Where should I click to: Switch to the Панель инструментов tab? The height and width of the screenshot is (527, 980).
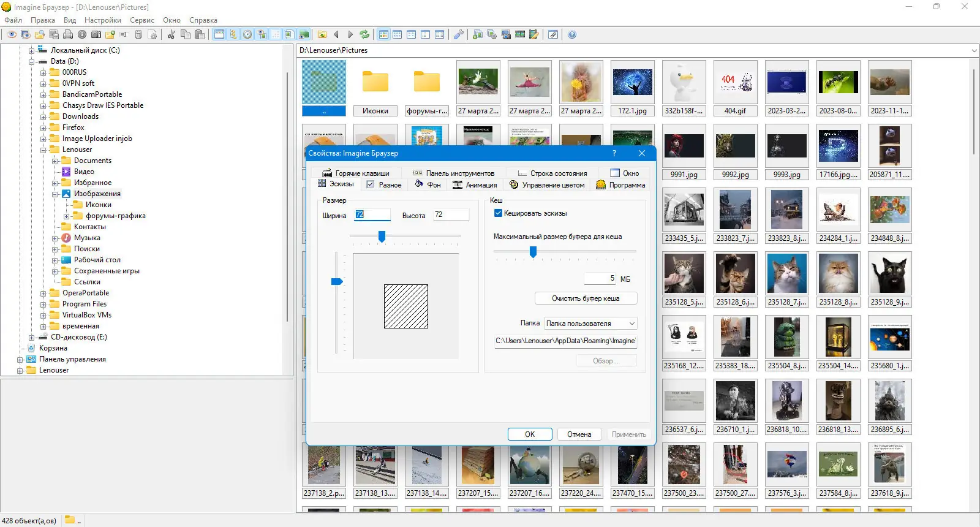tap(453, 173)
